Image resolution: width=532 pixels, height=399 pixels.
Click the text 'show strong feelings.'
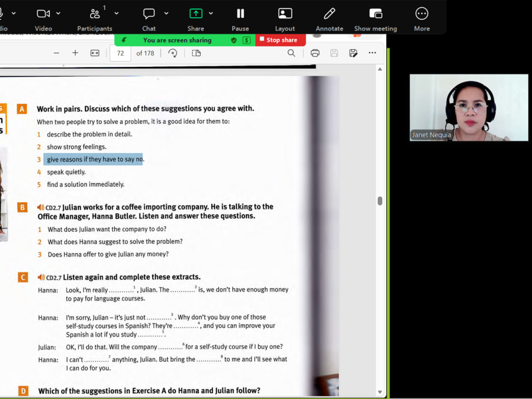click(x=77, y=147)
